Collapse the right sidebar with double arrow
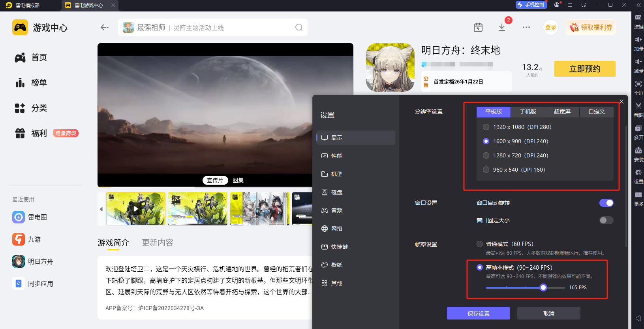This screenshot has width=644, height=329. point(638,5)
